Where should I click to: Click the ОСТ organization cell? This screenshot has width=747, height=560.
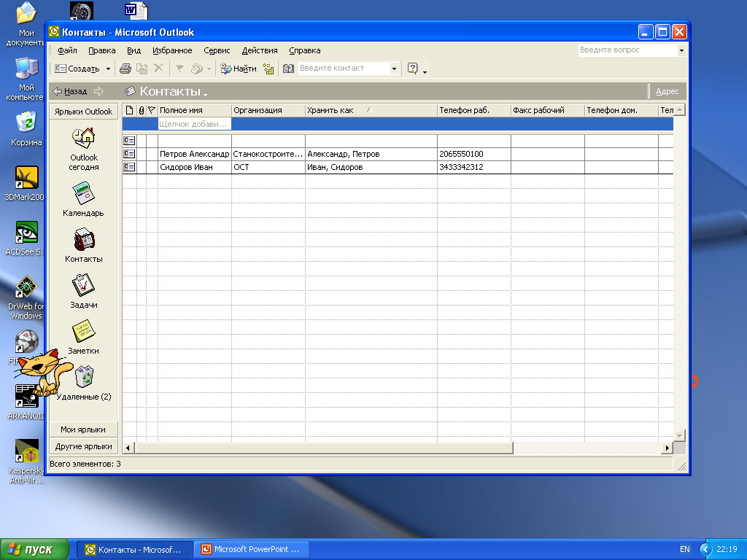[268, 167]
